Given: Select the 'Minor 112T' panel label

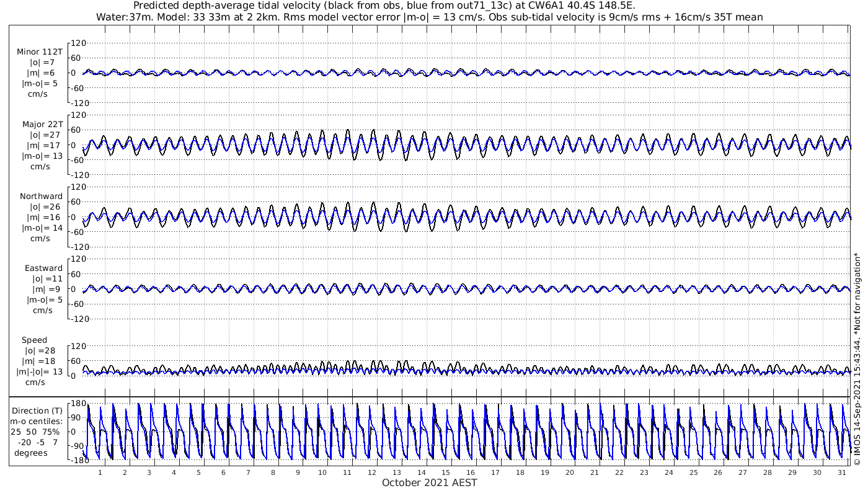Looking at the screenshot, I should (40, 51).
